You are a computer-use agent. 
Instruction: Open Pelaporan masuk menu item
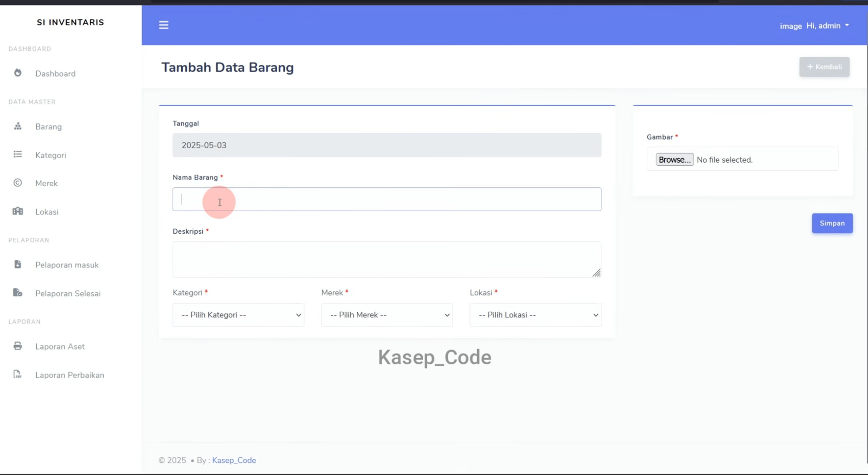(x=67, y=265)
